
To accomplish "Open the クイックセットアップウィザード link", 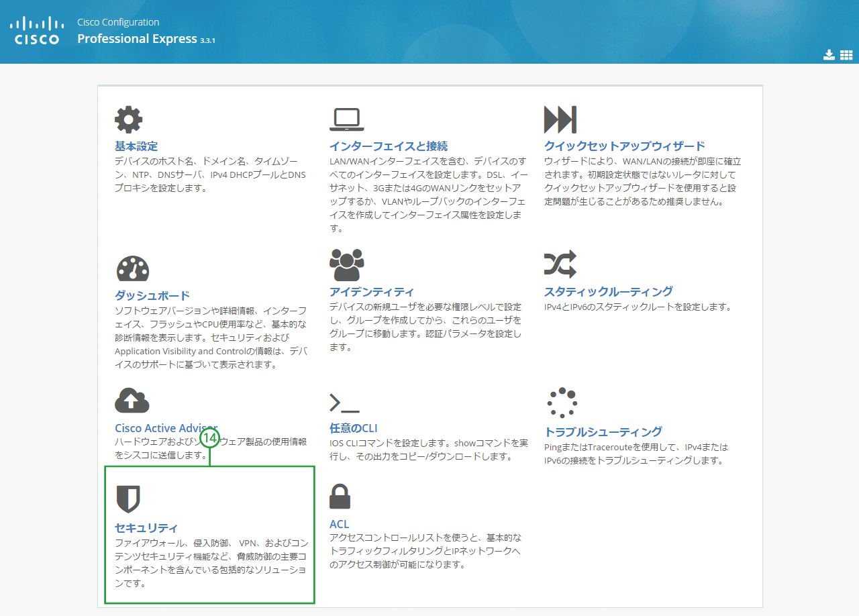I will point(625,146).
